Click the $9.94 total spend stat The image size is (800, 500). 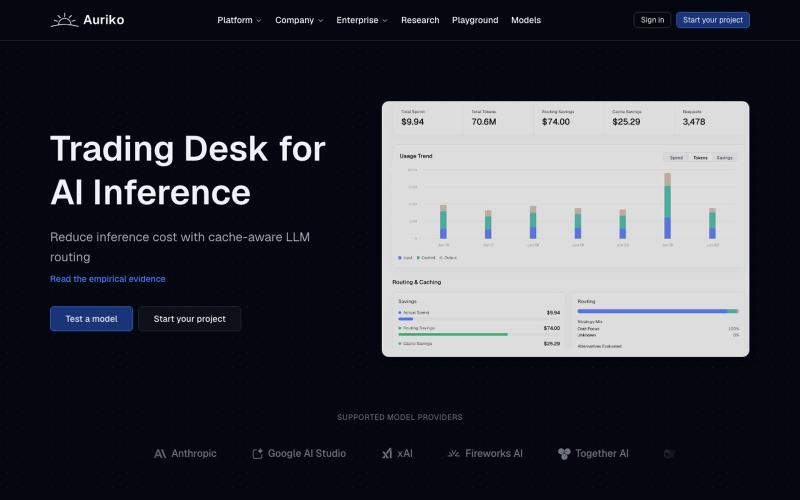[x=412, y=121]
